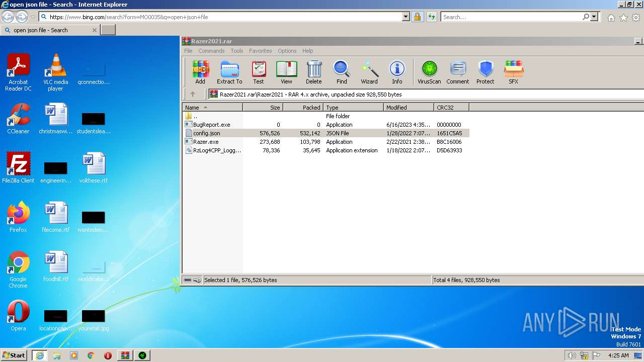This screenshot has width=644, height=362.
Task: Select RzLog4CPP_Logg file in list
Action: (326, 150)
